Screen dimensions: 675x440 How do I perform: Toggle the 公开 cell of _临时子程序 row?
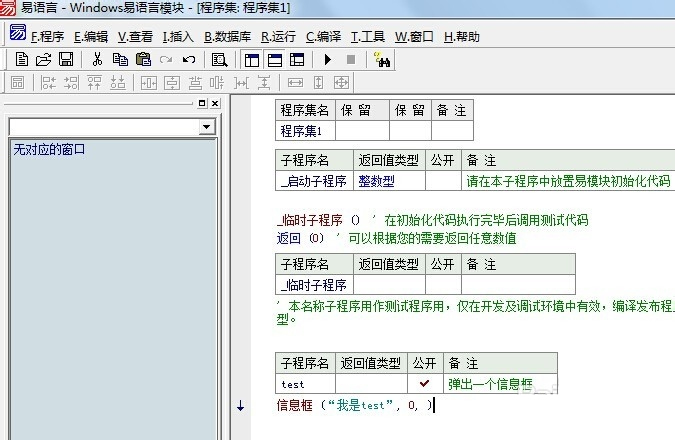tap(442, 285)
